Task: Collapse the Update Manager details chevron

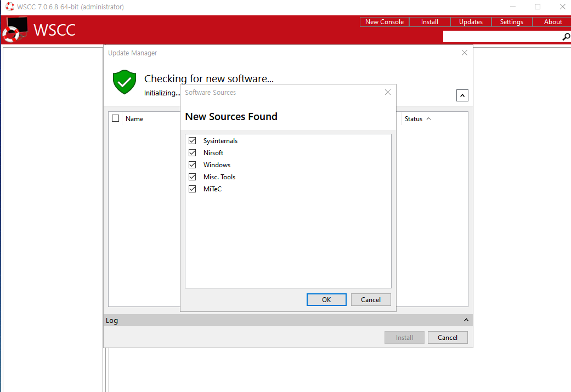Action: pyautogui.click(x=462, y=95)
